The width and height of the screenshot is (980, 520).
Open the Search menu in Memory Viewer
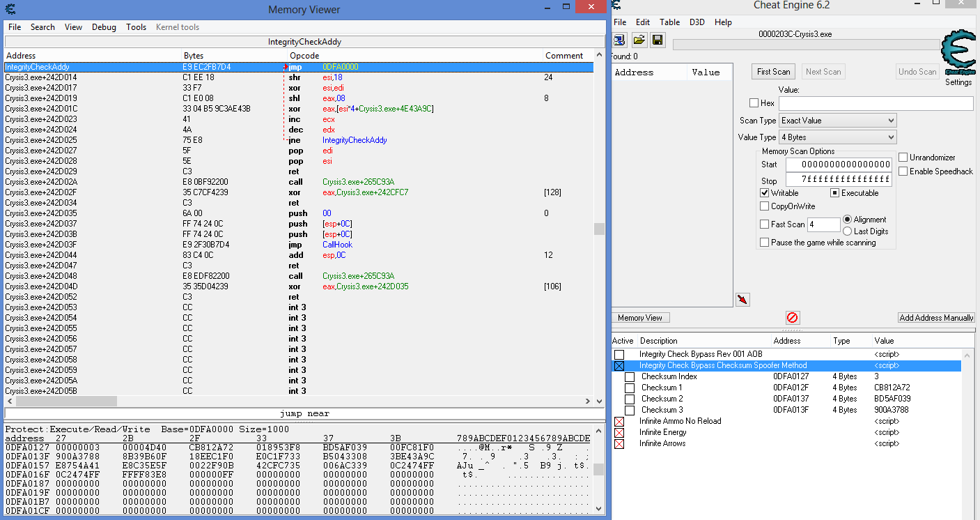pos(42,27)
